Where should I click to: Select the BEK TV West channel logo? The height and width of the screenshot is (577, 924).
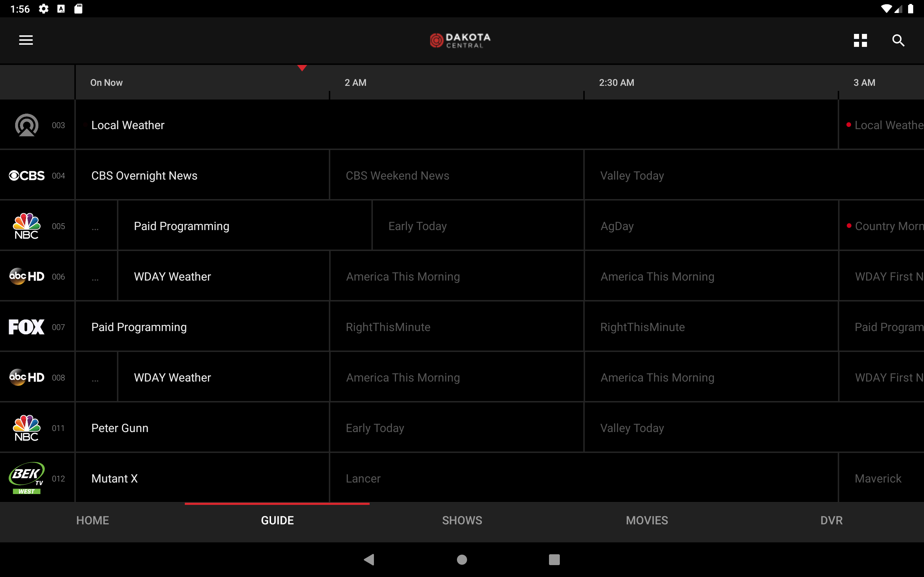pyautogui.click(x=26, y=478)
